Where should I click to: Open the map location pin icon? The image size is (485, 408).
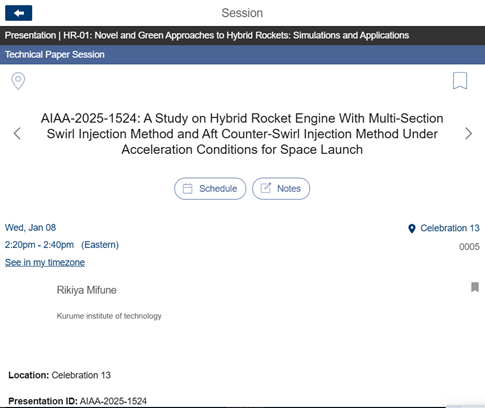(x=18, y=81)
